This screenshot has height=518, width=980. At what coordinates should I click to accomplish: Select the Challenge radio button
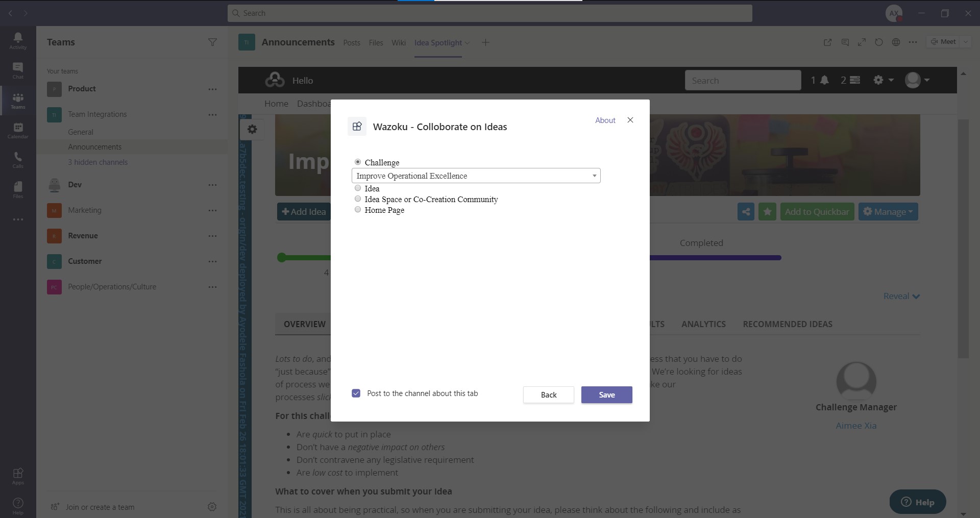click(358, 162)
